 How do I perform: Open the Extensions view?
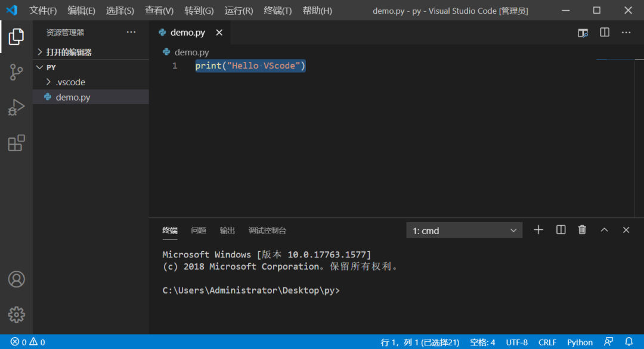point(16,143)
